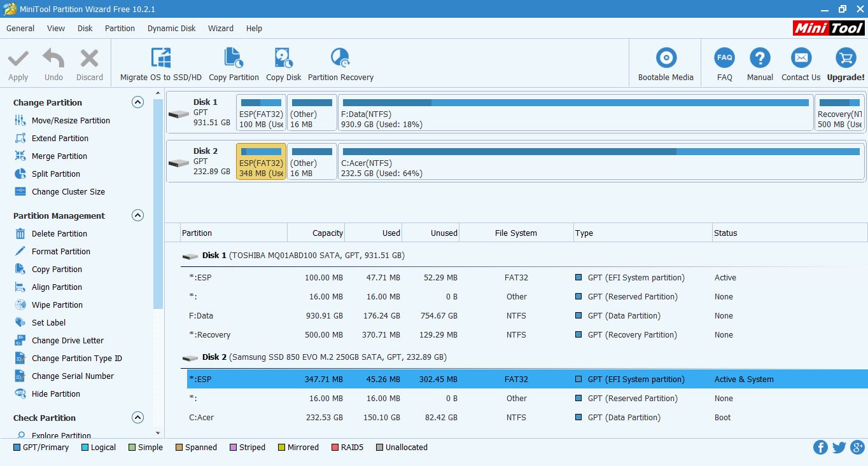Launch the Copy Disk wizard
Image resolution: width=868 pixels, height=466 pixels.
click(x=283, y=64)
